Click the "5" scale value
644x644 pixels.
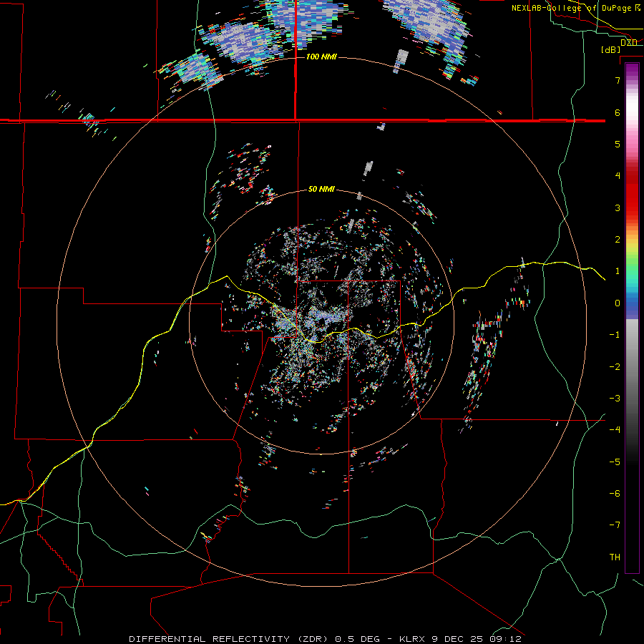618,144
